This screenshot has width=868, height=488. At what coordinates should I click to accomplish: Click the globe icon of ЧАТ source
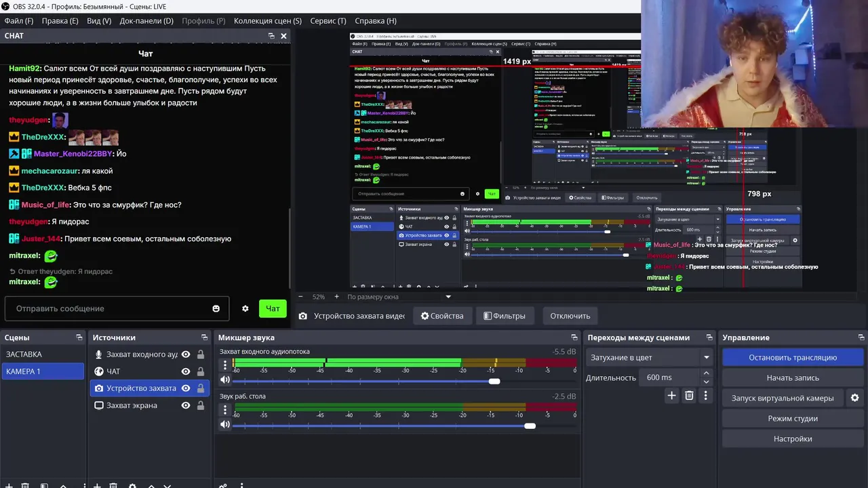[99, 371]
